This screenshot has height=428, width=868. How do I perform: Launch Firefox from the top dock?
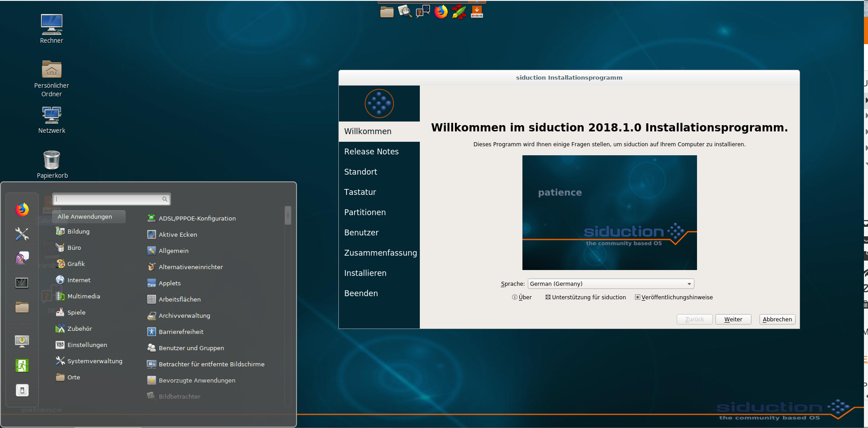[441, 12]
